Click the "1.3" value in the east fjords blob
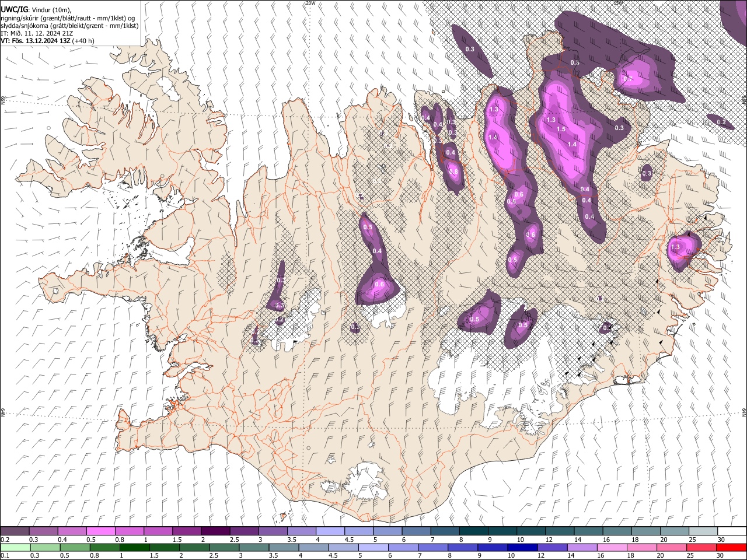This screenshot has height=560, width=747. pyautogui.click(x=675, y=247)
